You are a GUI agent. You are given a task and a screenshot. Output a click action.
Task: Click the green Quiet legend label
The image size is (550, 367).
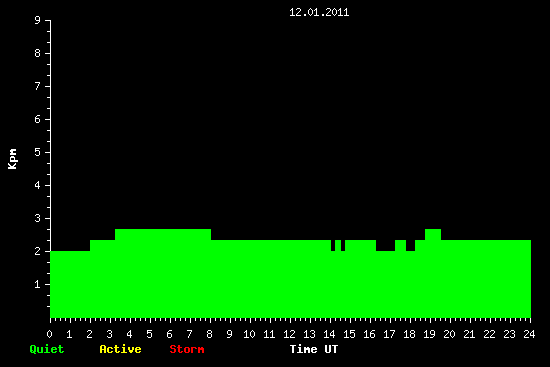tap(47, 349)
